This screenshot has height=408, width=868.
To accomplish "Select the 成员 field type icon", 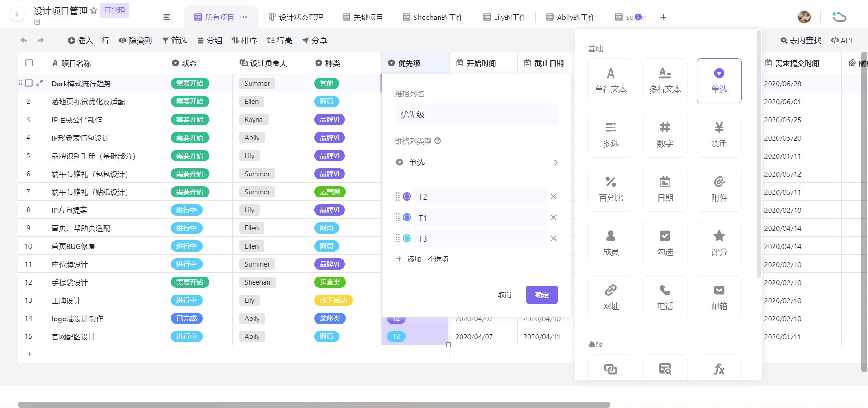I will point(610,243).
